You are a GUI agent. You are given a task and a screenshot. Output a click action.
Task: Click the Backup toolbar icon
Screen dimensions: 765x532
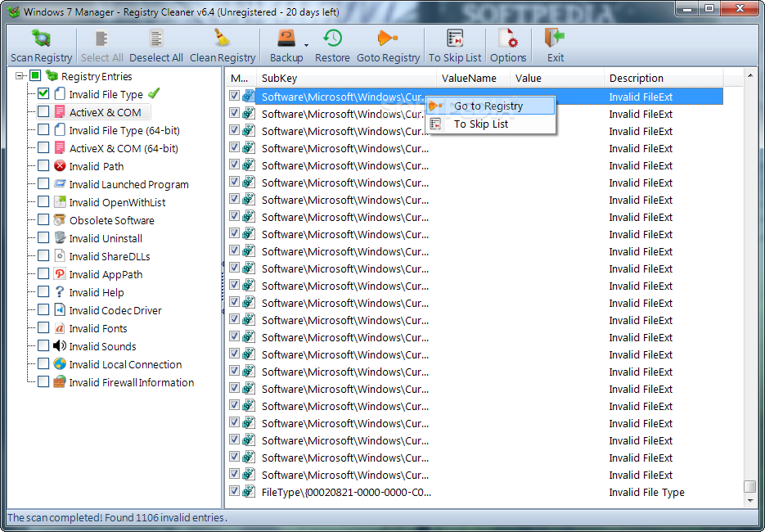tap(286, 38)
